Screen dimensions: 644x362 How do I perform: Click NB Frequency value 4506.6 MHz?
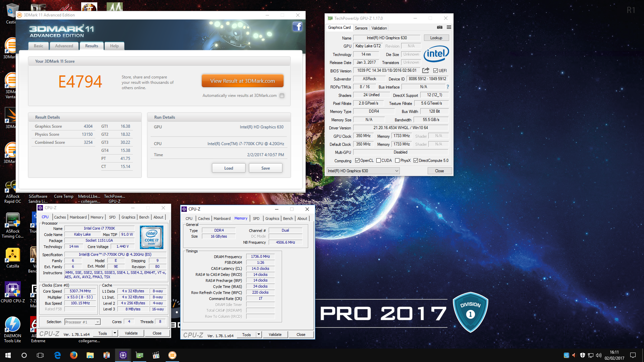coord(285,242)
